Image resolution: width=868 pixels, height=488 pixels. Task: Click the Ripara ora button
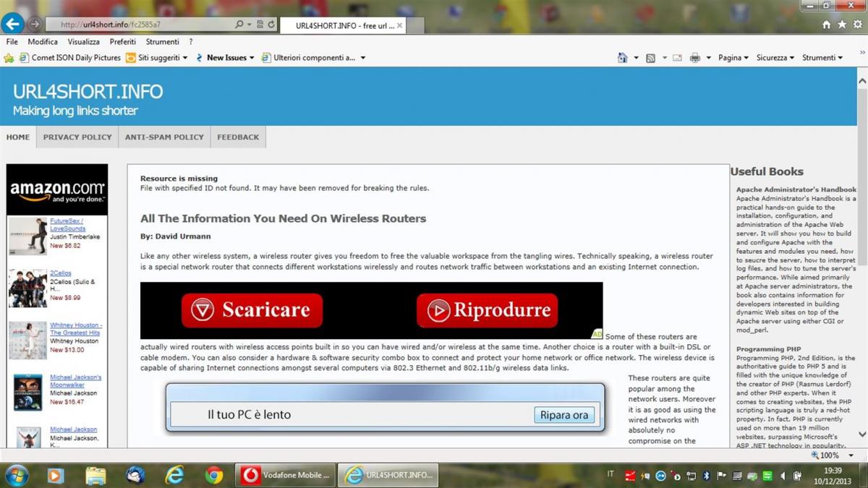(564, 415)
